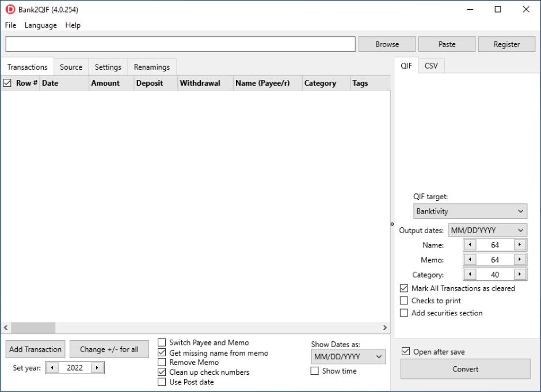The image size is (541, 392).
Task: Decrease Name length with left arrow
Action: click(470, 245)
